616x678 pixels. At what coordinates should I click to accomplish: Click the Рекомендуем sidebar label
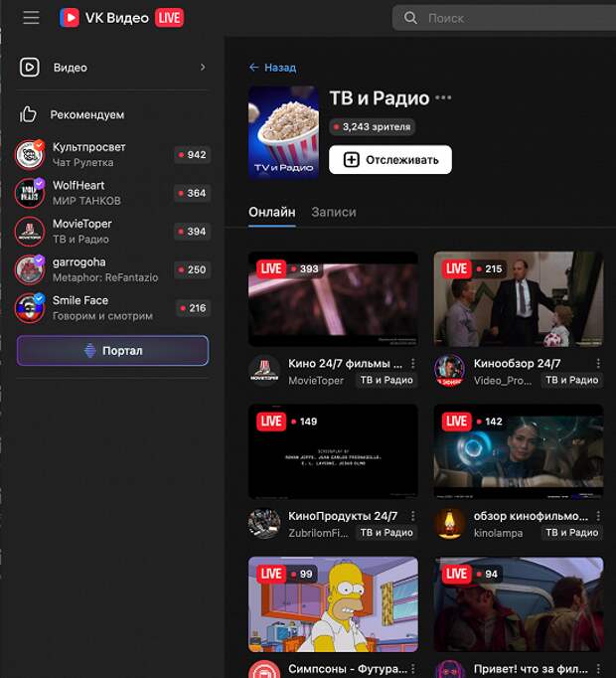(x=87, y=114)
